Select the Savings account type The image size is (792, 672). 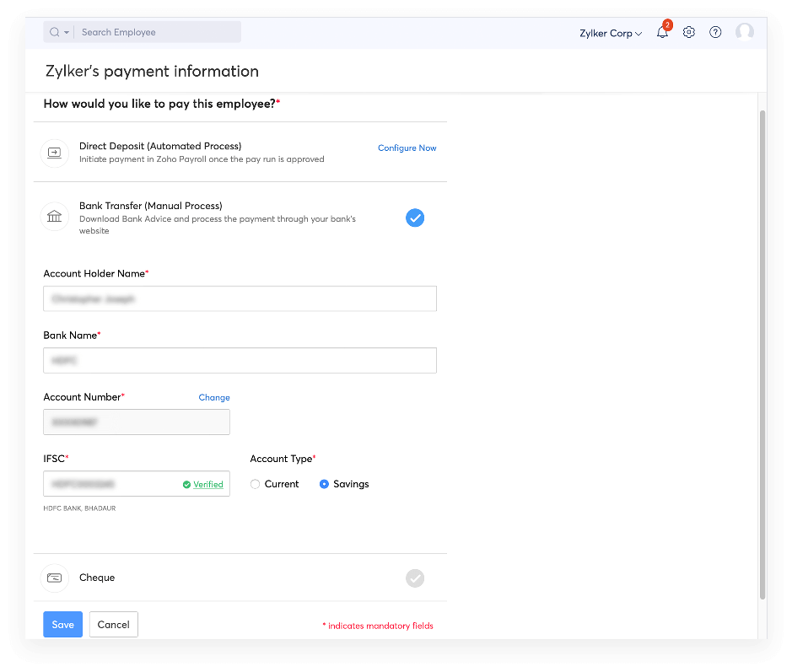point(323,484)
